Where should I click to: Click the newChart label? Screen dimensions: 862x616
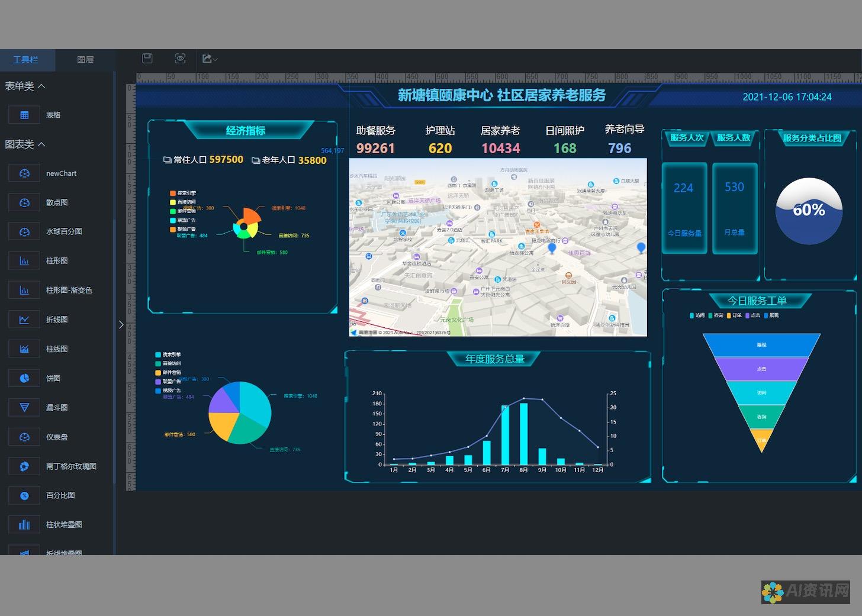point(61,173)
